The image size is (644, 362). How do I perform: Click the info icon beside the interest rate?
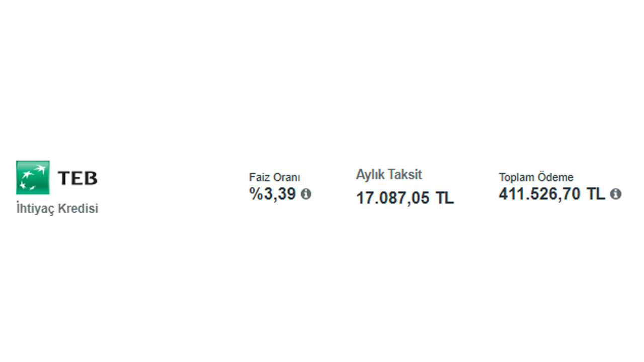[306, 194]
